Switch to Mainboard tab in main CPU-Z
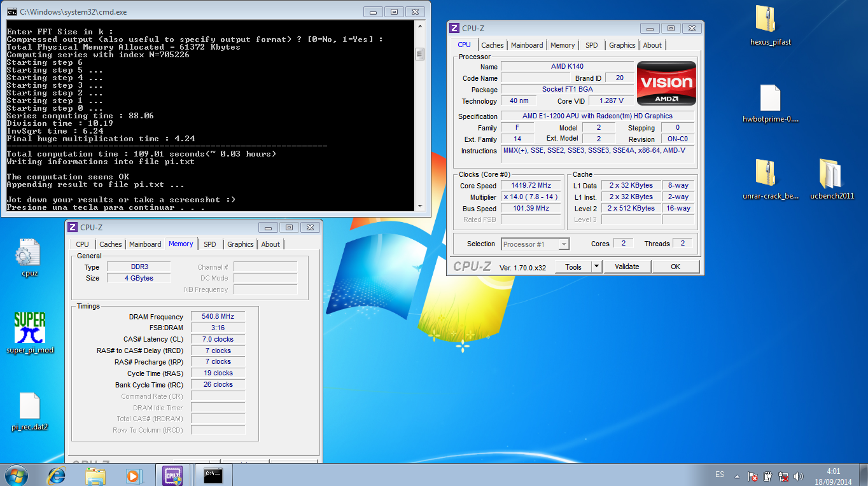The width and height of the screenshot is (868, 486). [527, 45]
